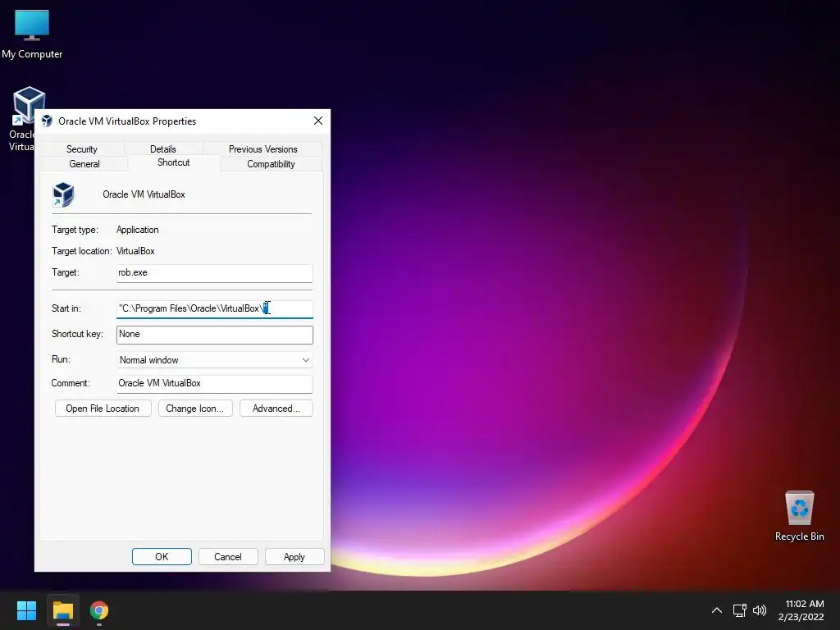Click the Shortcut key field showing None
The image size is (840, 630).
(x=214, y=335)
